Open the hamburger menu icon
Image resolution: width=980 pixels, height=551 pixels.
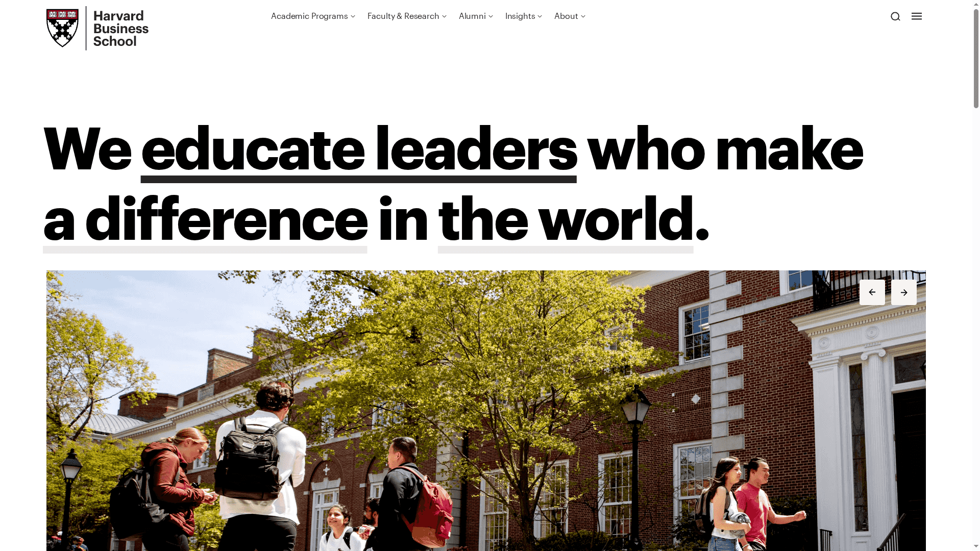click(917, 16)
